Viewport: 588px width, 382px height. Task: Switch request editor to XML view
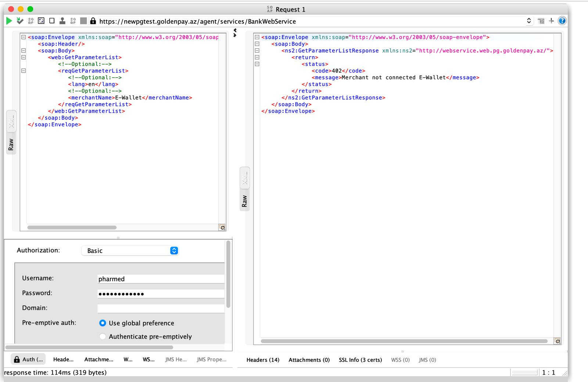pyautogui.click(x=11, y=122)
